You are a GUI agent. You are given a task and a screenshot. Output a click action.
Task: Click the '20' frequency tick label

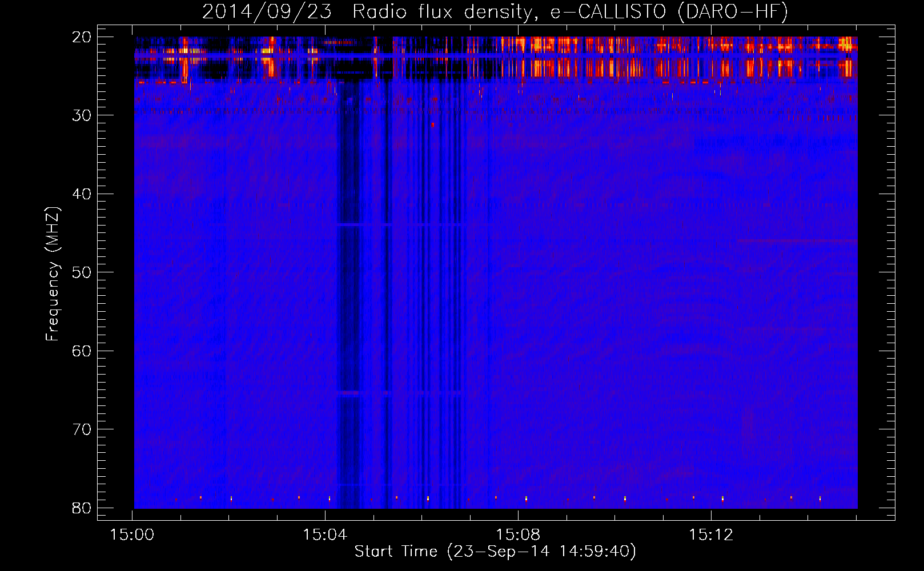[x=82, y=37]
